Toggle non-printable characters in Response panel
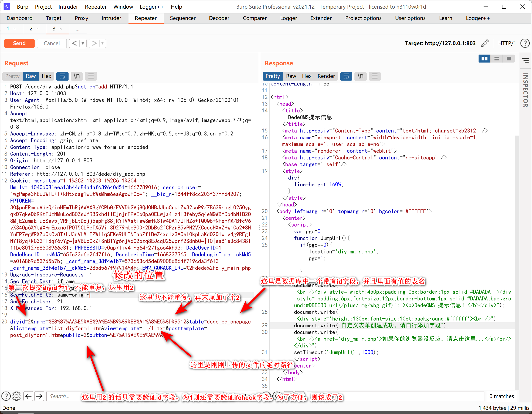 (360, 76)
